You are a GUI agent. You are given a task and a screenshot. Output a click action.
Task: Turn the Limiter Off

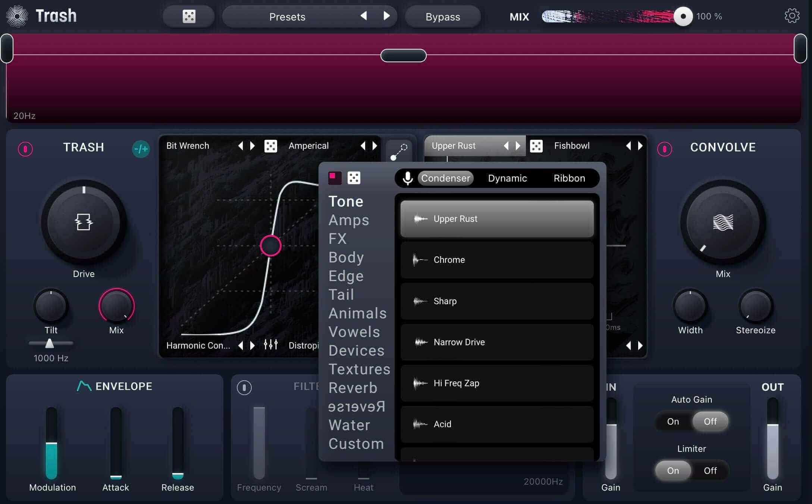click(x=710, y=470)
